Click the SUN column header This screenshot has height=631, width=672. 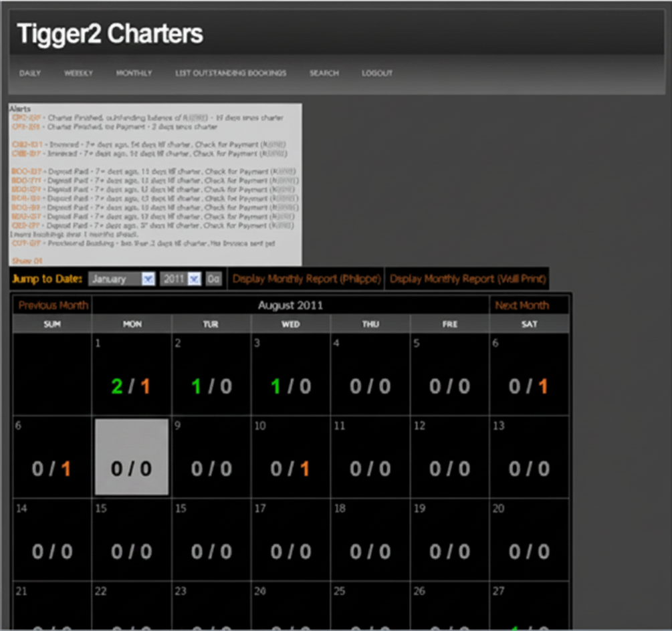(x=52, y=324)
